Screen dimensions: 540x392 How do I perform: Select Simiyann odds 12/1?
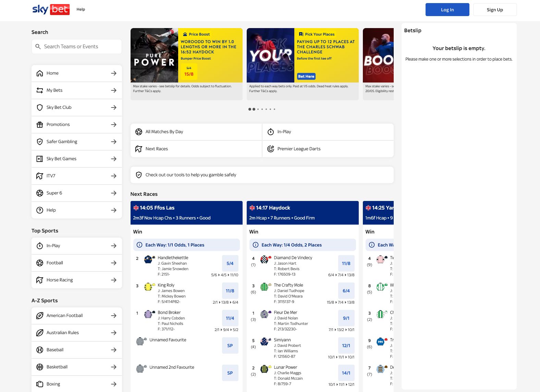coord(346,345)
